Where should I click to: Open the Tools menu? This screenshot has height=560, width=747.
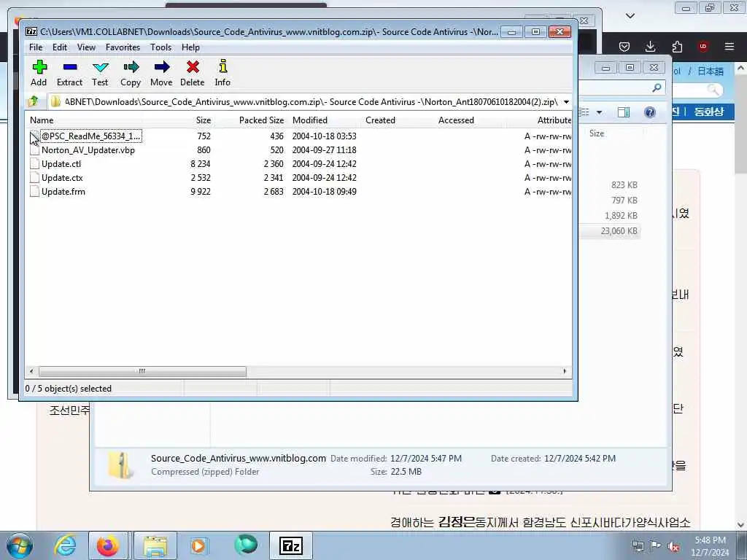coord(160,47)
